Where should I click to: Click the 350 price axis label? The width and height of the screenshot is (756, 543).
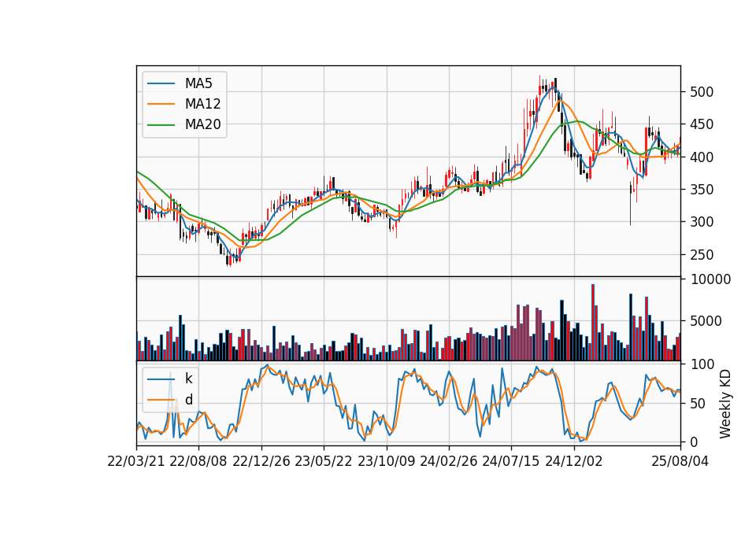(702, 190)
